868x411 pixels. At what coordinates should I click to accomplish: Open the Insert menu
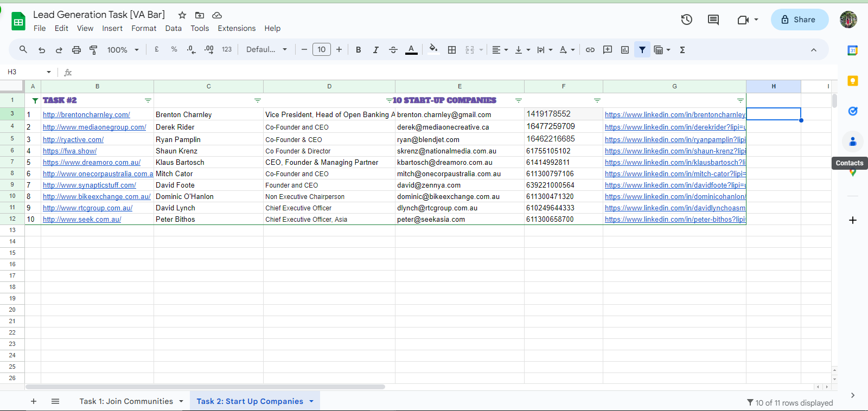pos(112,28)
